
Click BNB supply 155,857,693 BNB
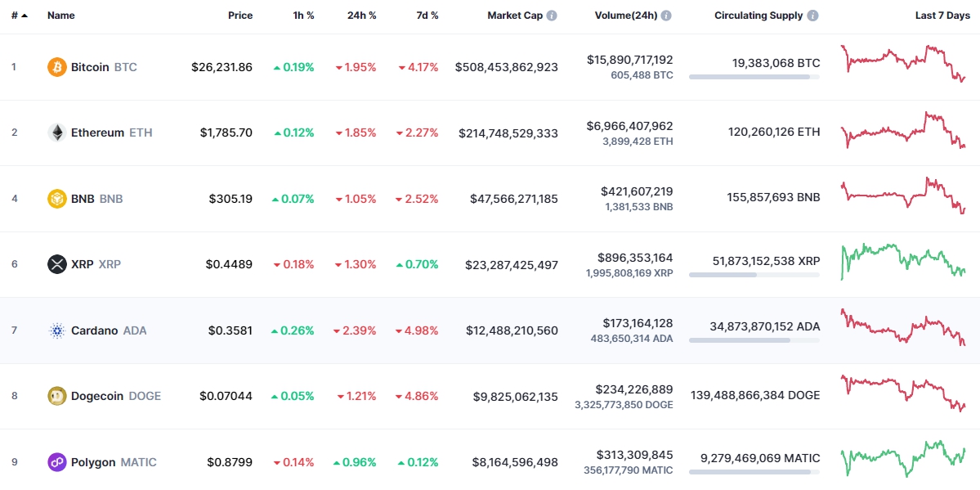[774, 198]
